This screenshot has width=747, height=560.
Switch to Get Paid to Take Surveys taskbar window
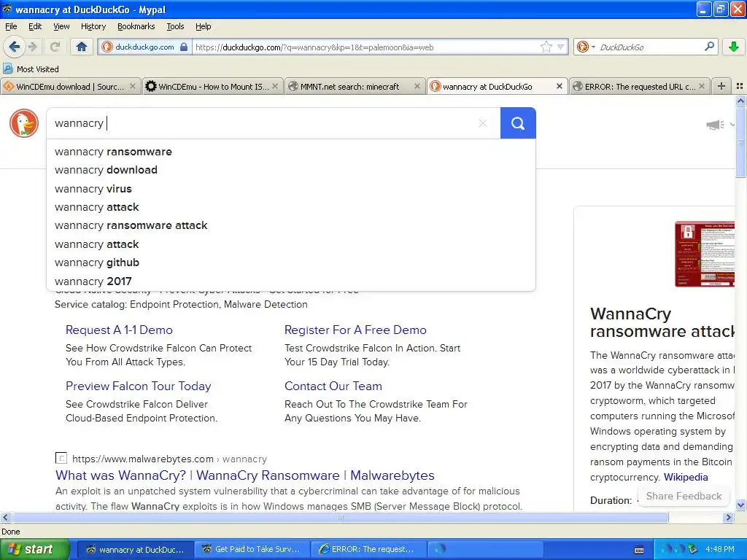pos(251,550)
